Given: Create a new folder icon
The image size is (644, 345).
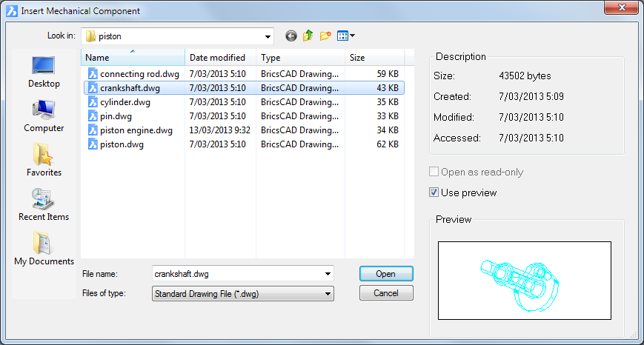Looking at the screenshot, I should coord(325,36).
